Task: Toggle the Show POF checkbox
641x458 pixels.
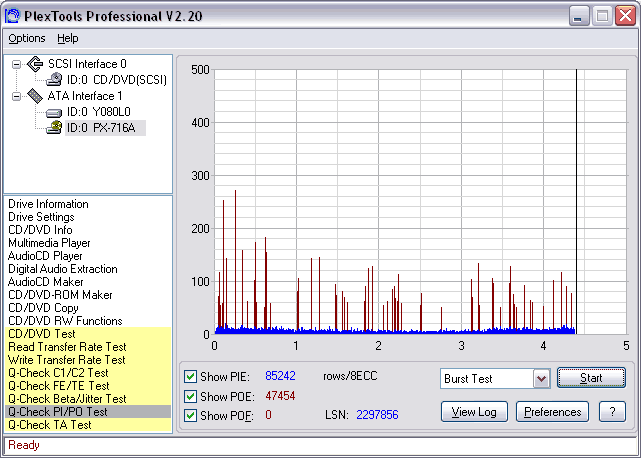Action: (x=190, y=415)
